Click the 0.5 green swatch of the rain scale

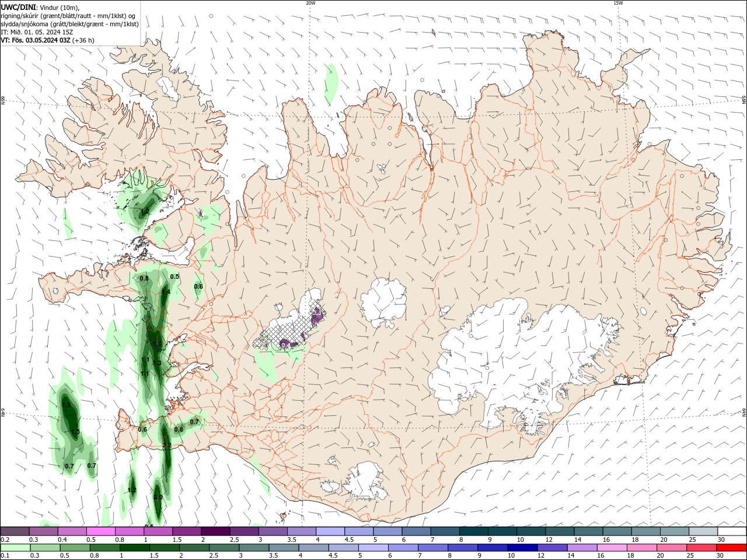tap(75, 548)
